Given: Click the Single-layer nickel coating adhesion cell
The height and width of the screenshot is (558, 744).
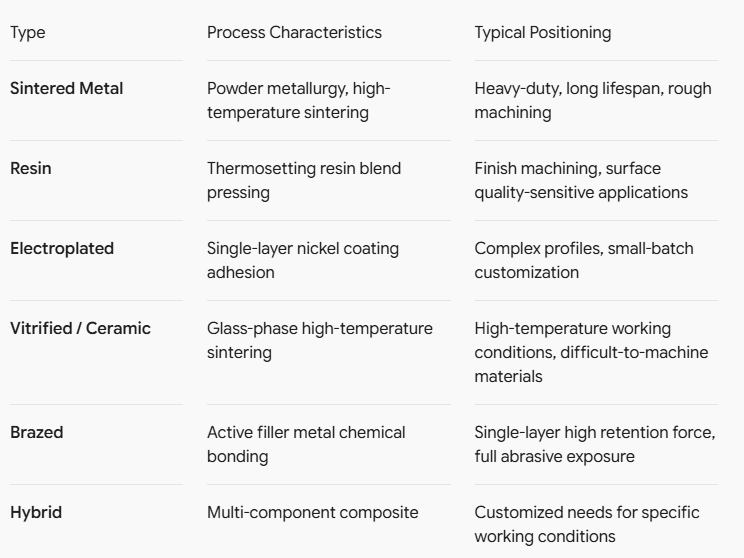Looking at the screenshot, I should [x=303, y=260].
